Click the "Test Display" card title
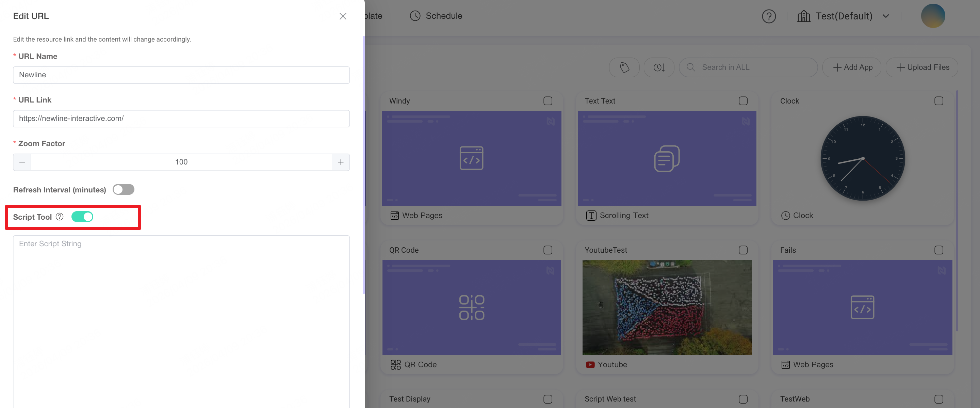Screen dimensions: 980x408 pyautogui.click(x=409, y=399)
